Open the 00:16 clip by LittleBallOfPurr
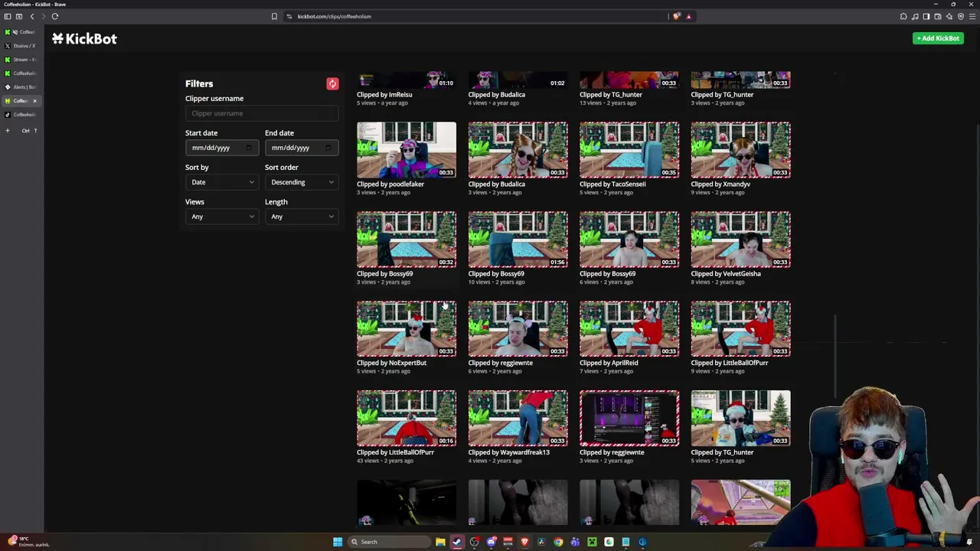 tap(407, 419)
